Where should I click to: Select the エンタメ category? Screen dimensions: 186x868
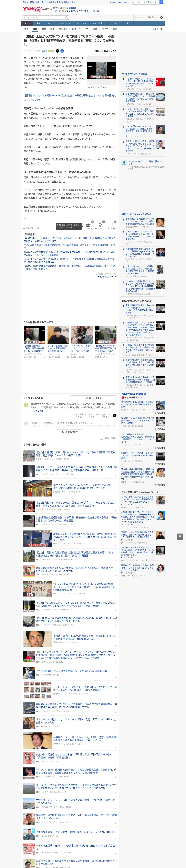(x=63, y=29)
